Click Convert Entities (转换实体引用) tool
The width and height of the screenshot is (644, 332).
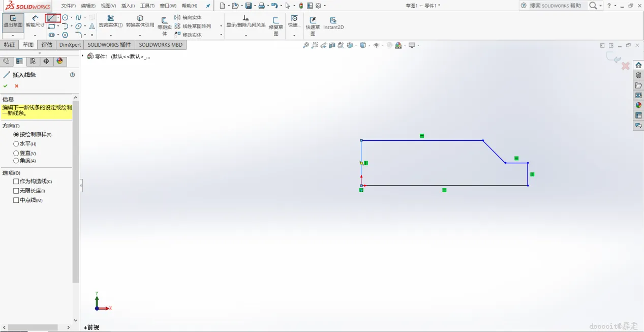(140, 21)
